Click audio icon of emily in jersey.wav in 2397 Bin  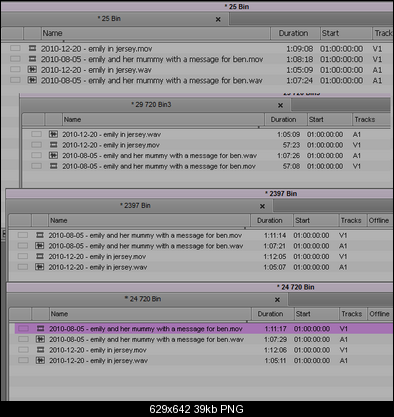pos(40,267)
